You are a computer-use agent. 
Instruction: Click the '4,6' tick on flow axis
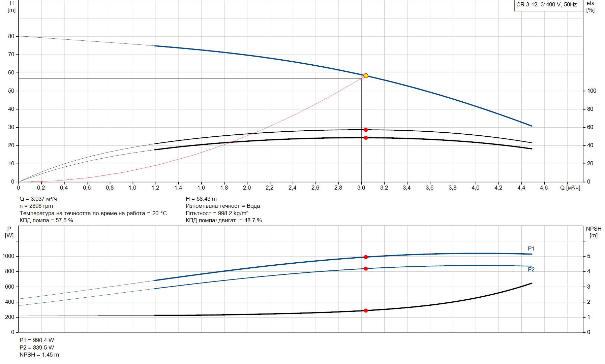pos(544,188)
